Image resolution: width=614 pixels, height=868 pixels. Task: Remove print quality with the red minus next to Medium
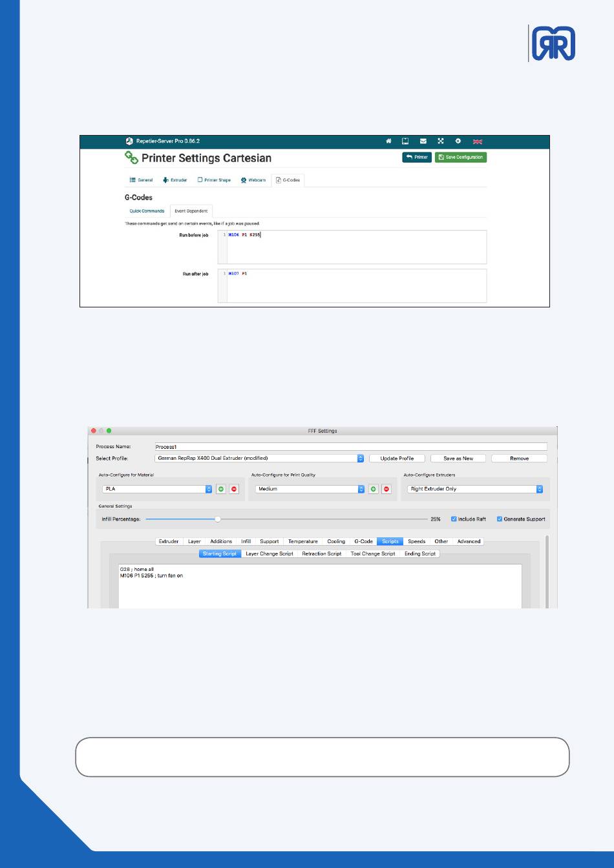[386, 489]
